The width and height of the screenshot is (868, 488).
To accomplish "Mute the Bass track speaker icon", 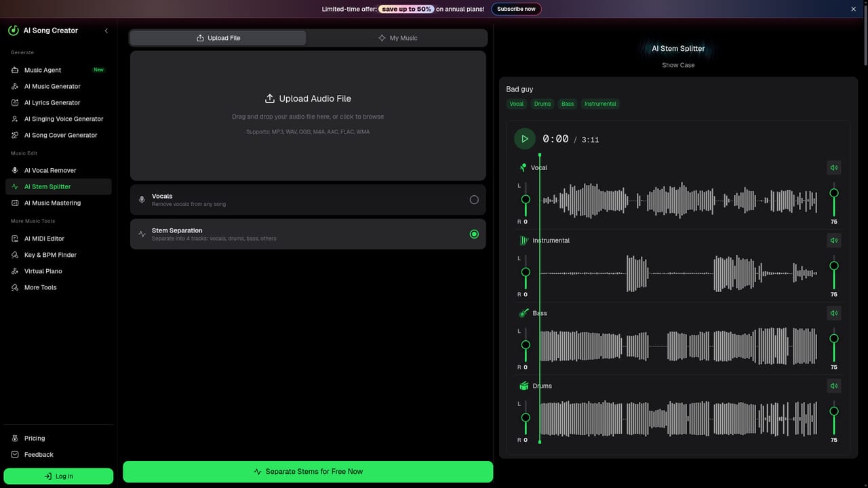I will [x=834, y=312].
